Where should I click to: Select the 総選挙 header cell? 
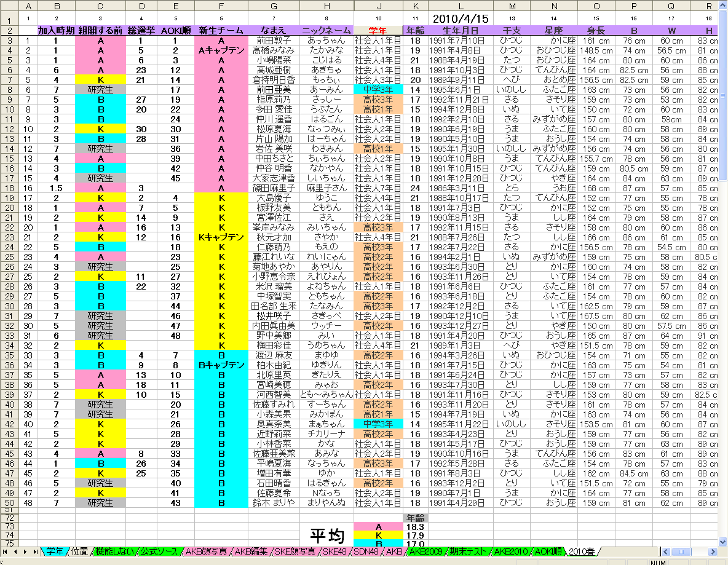pyautogui.click(x=141, y=31)
